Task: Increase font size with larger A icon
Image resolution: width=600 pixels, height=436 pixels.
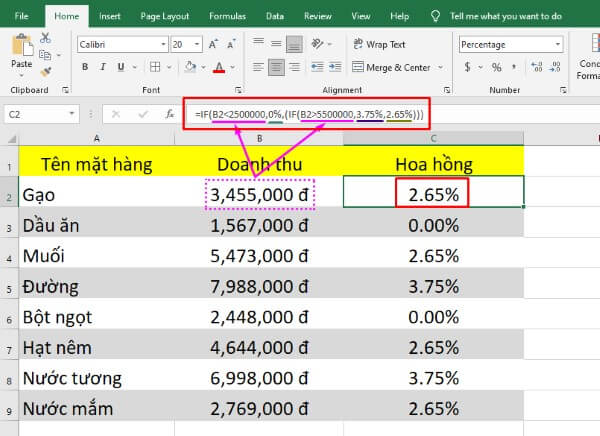Action: (x=214, y=44)
